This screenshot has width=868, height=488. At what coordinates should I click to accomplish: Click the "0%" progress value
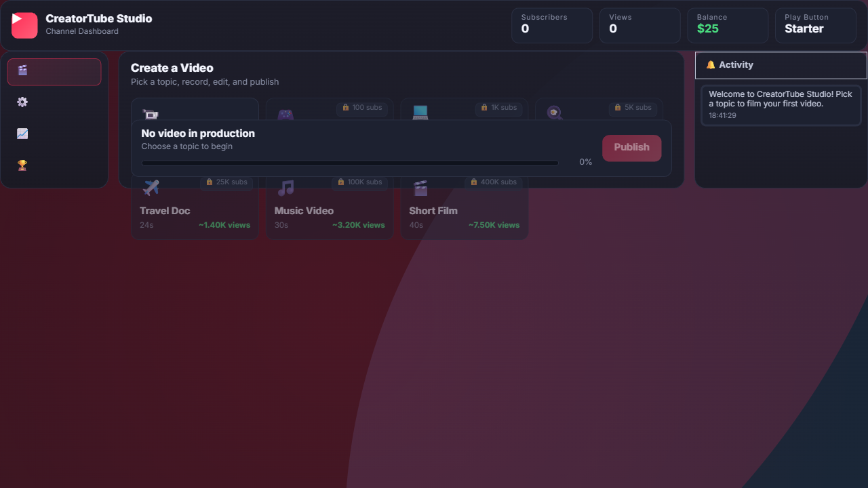[586, 162]
